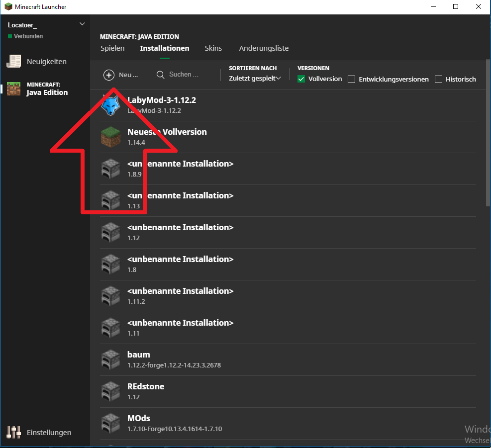Click the Suchen ... search field
Viewport: 491px width, 448px height.
(184, 75)
